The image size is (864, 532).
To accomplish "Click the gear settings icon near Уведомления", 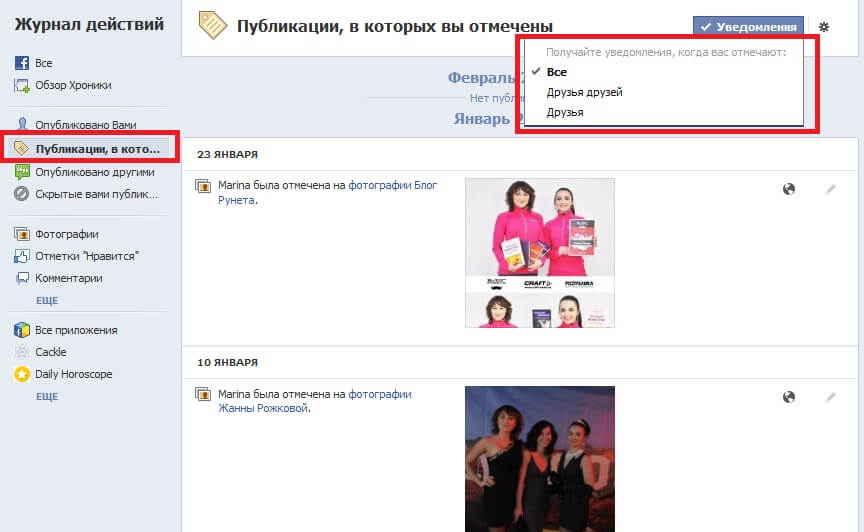I will [x=824, y=27].
